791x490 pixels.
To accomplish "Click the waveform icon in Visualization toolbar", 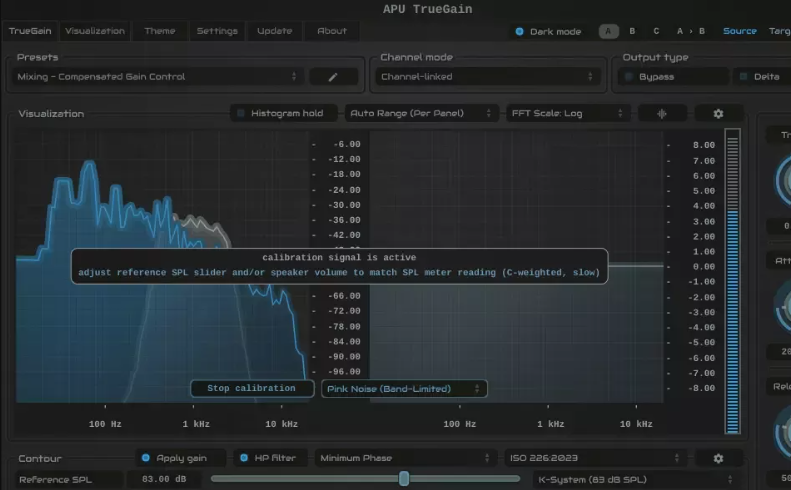I will [x=662, y=114].
